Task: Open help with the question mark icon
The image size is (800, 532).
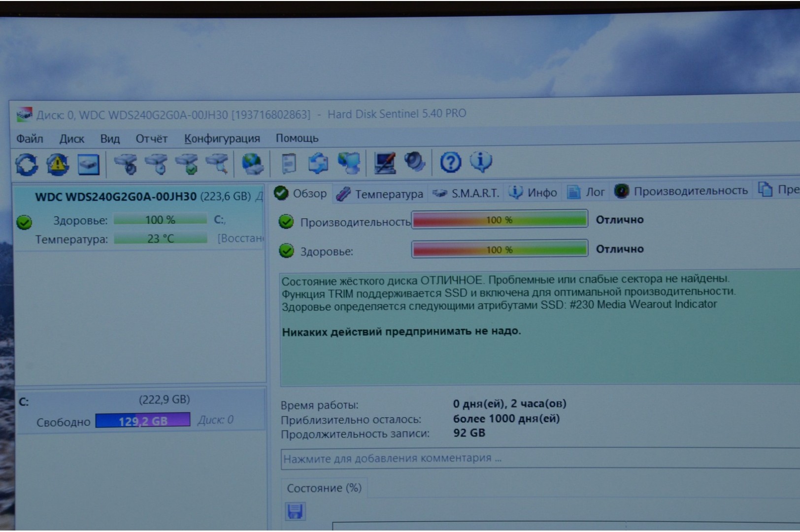Action: click(450, 162)
